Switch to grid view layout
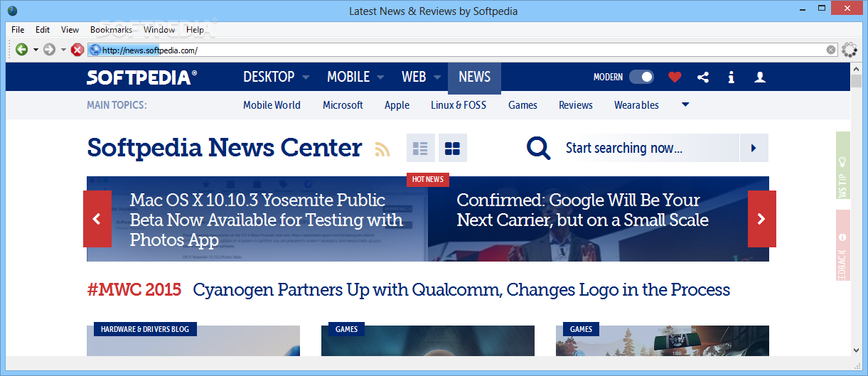The height and width of the screenshot is (376, 868). click(x=452, y=148)
